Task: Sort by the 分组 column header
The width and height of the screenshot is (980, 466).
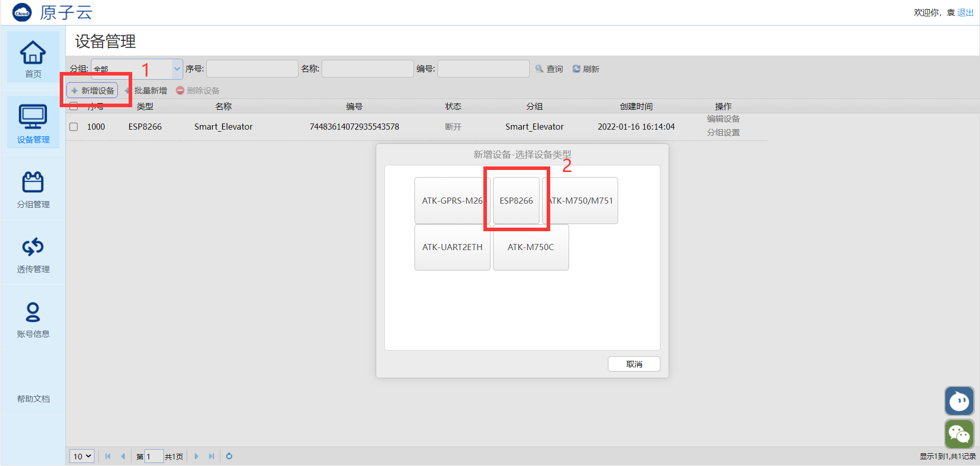Action: [534, 106]
